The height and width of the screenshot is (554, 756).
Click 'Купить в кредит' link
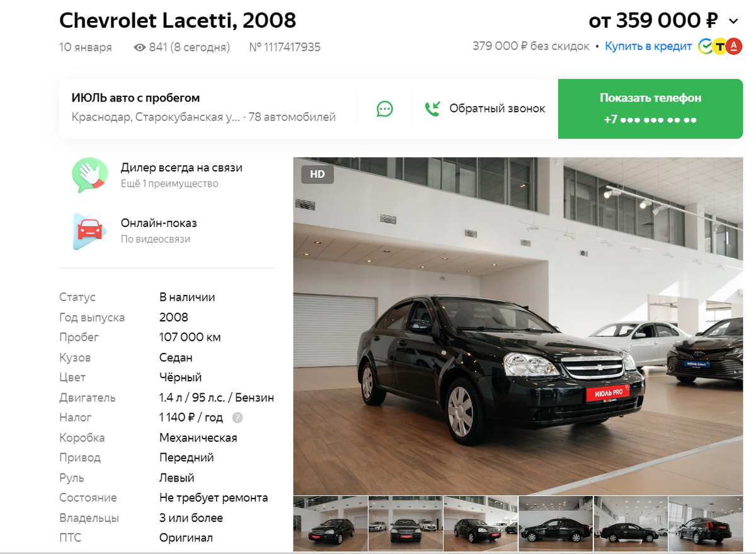(648, 46)
